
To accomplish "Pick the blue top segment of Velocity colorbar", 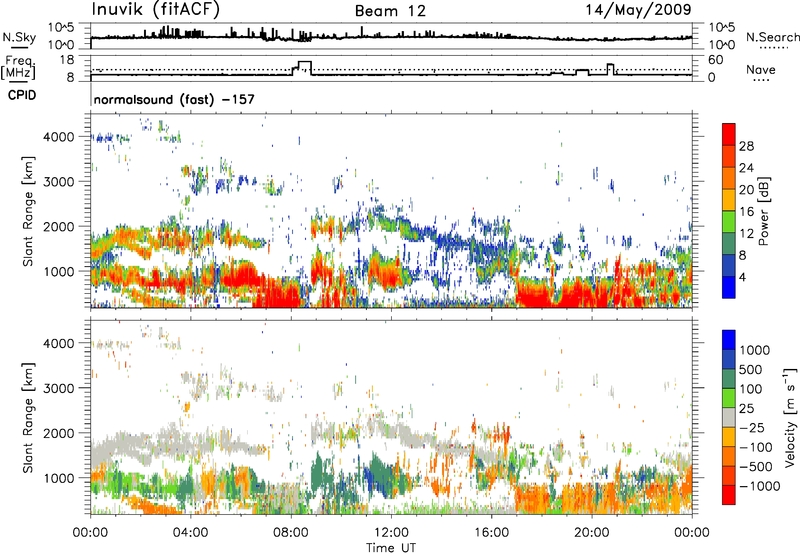I will point(729,340).
